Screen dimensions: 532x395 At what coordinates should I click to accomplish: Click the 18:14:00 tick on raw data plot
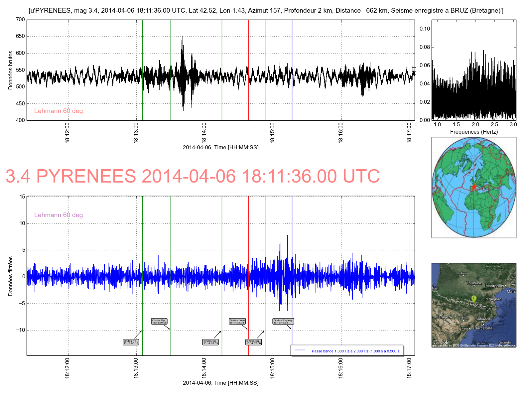click(204, 132)
